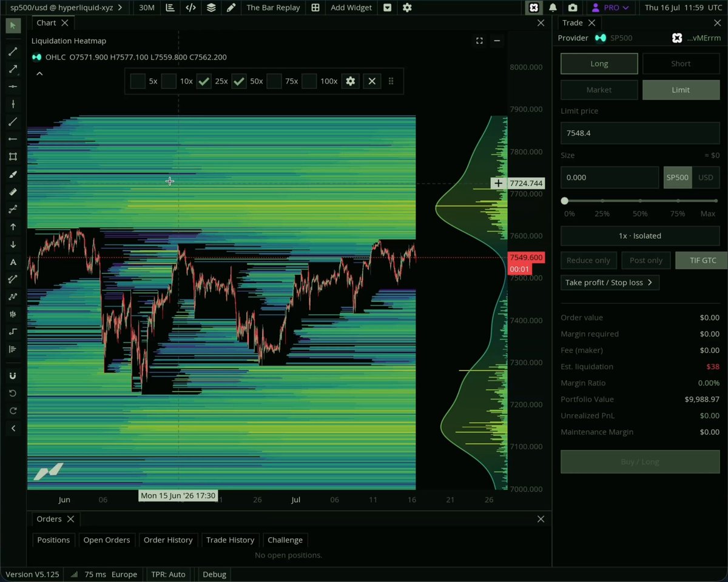Open The Bar Replay
Screen dimensions: 728x582
coord(273,8)
